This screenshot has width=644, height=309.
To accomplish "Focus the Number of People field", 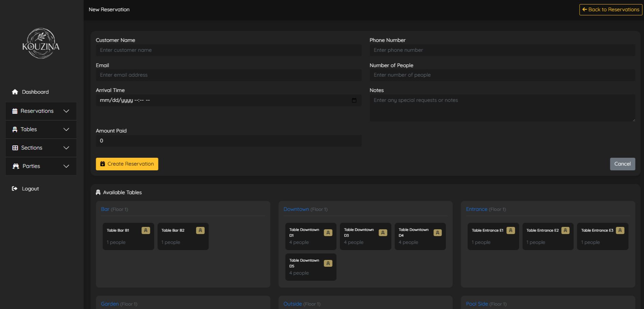I will 502,75.
